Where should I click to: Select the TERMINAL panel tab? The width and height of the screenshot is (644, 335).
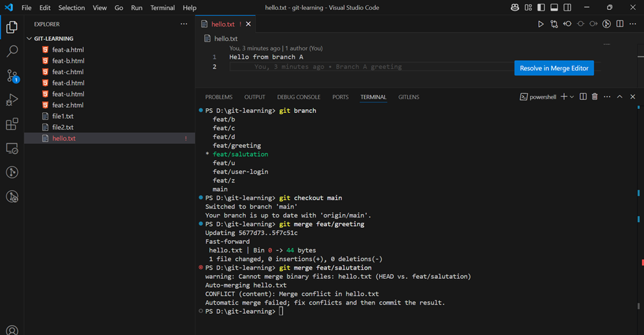pos(373,97)
